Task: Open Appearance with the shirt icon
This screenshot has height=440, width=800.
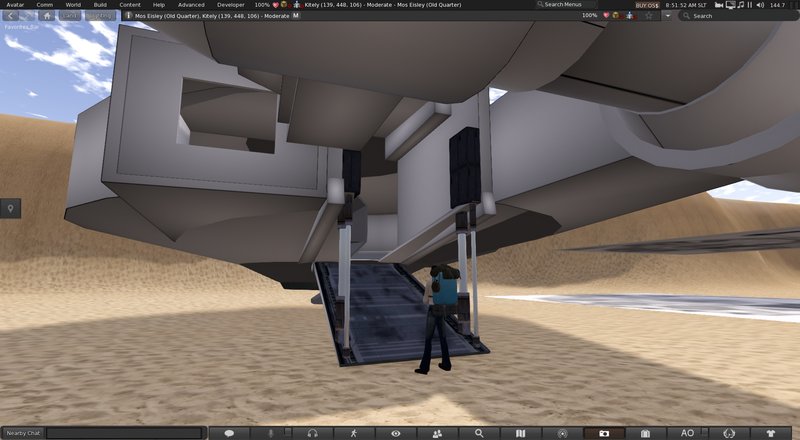Action: (771, 433)
